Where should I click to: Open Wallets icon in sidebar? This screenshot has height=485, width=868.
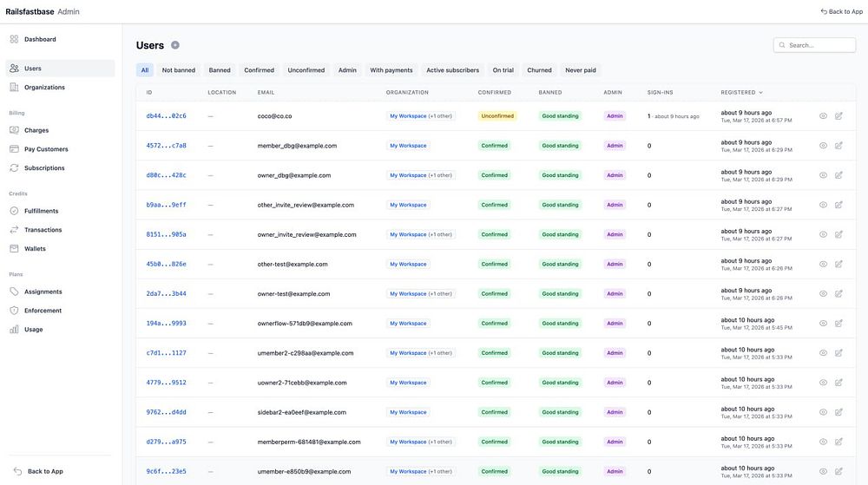[15, 249]
